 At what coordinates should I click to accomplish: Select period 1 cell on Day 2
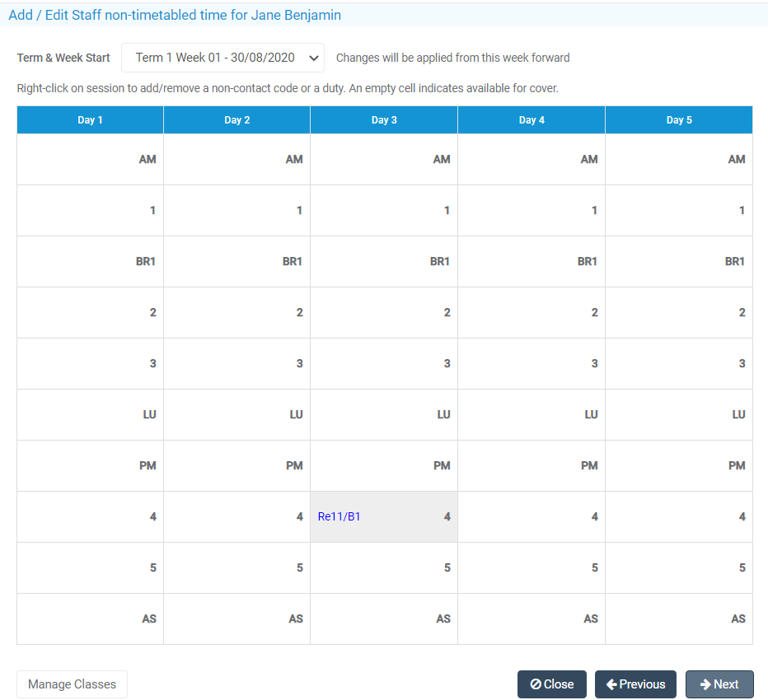click(x=236, y=210)
